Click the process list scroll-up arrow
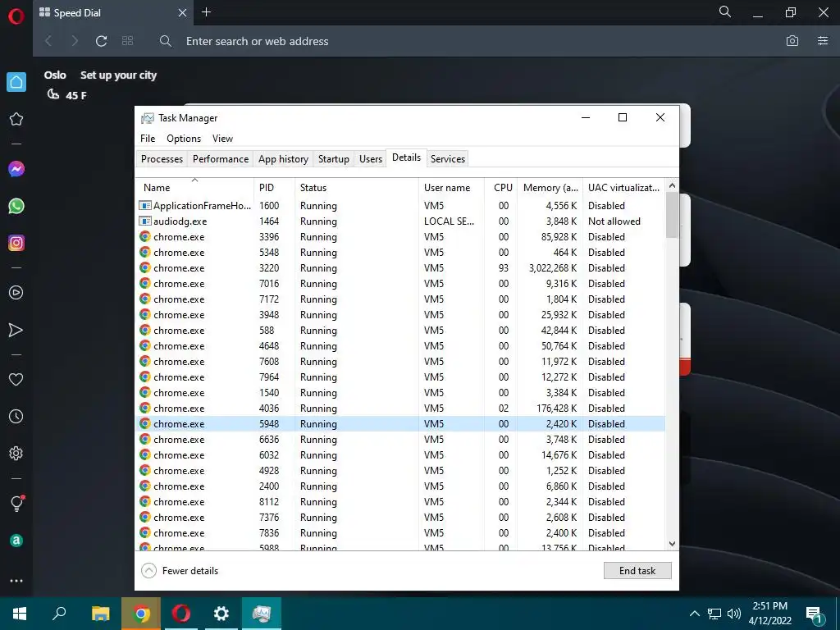This screenshot has height=630, width=840. 673,185
